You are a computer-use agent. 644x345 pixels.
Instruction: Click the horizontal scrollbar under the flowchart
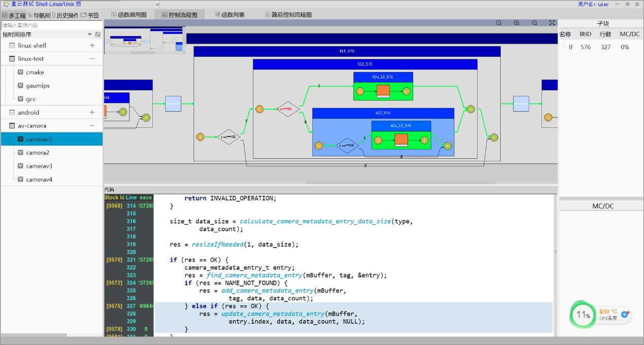400,182
